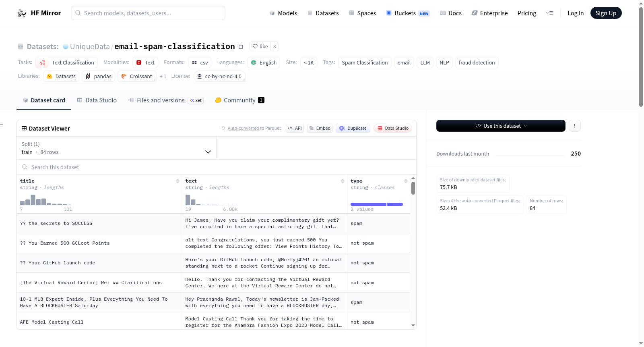This screenshot has width=644, height=347.
Task: Click the type classes distribution bar
Action: [377, 204]
